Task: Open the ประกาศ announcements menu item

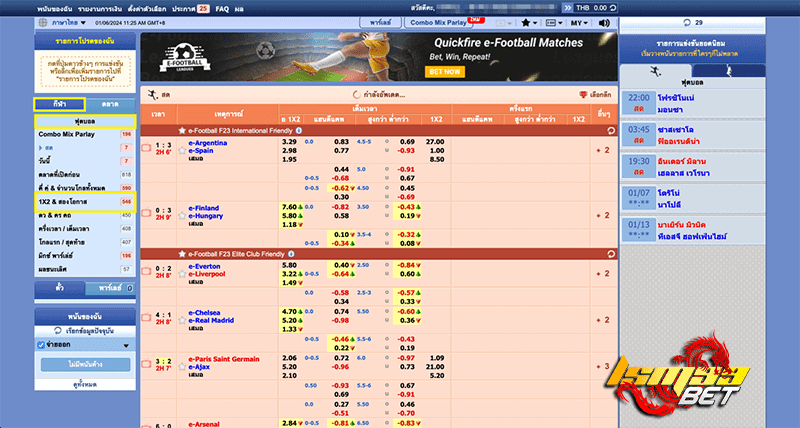Action: coord(190,9)
